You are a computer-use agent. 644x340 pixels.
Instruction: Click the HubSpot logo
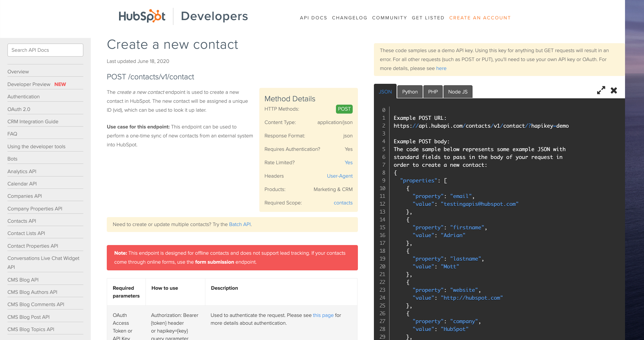(x=142, y=16)
